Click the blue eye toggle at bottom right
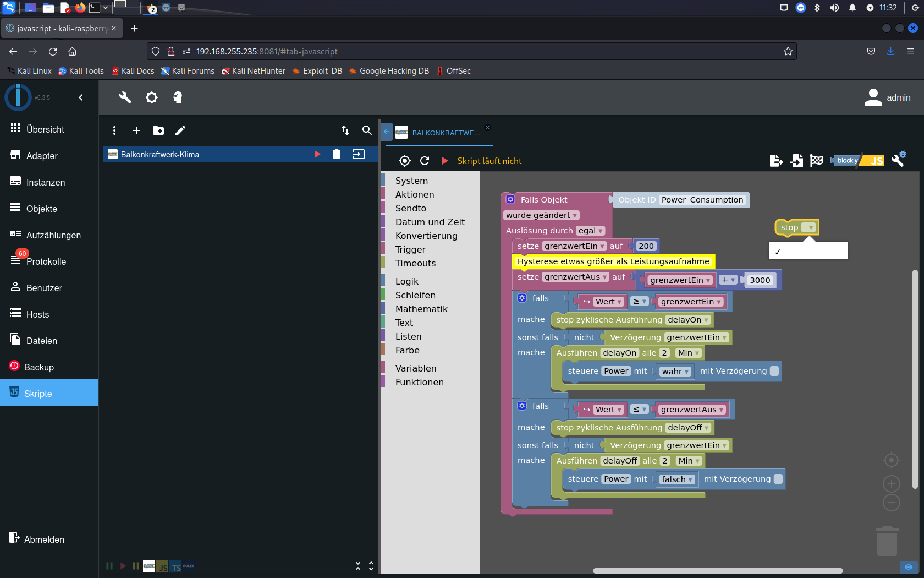The width and height of the screenshot is (924, 578). pyautogui.click(x=909, y=567)
